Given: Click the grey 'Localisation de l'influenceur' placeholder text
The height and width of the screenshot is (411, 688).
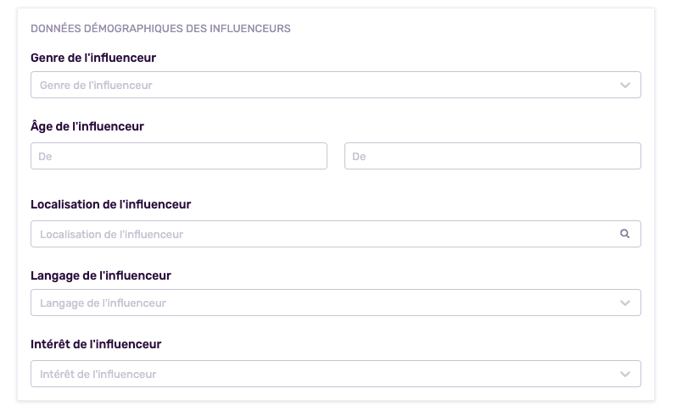Looking at the screenshot, I should [x=111, y=234].
